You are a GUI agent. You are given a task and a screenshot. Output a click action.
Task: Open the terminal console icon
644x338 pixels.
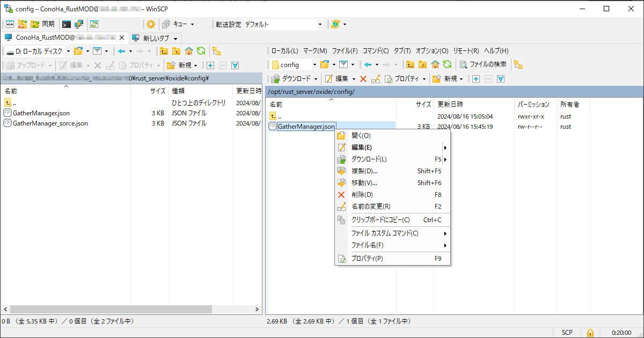pos(67,24)
